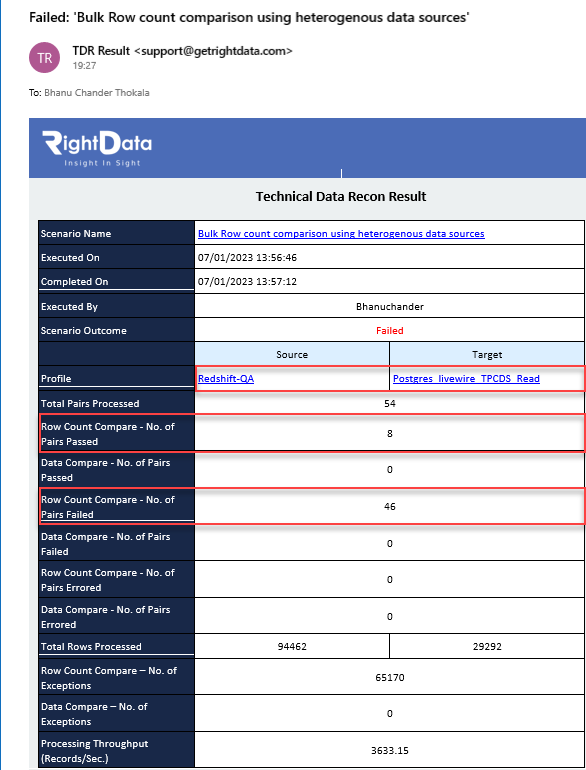Click the 19:27 email timestamp
586x770 pixels.
pyautogui.click(x=84, y=66)
